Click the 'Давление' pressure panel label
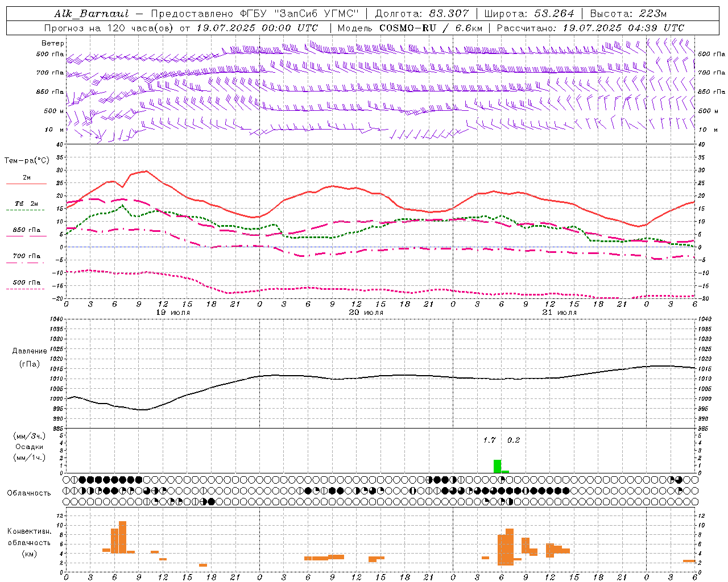This screenshot has width=728, height=582. (x=30, y=351)
